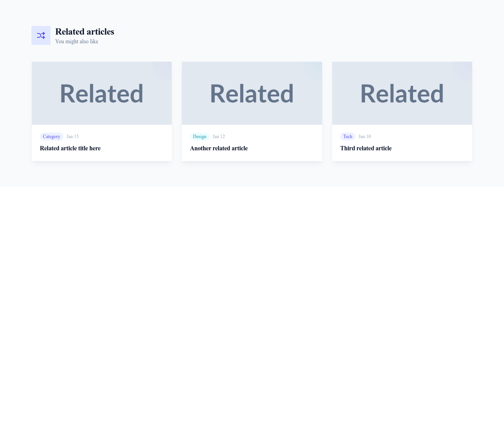Click the "You might also like" subtitle
This screenshot has width=504, height=425.
[x=77, y=41]
